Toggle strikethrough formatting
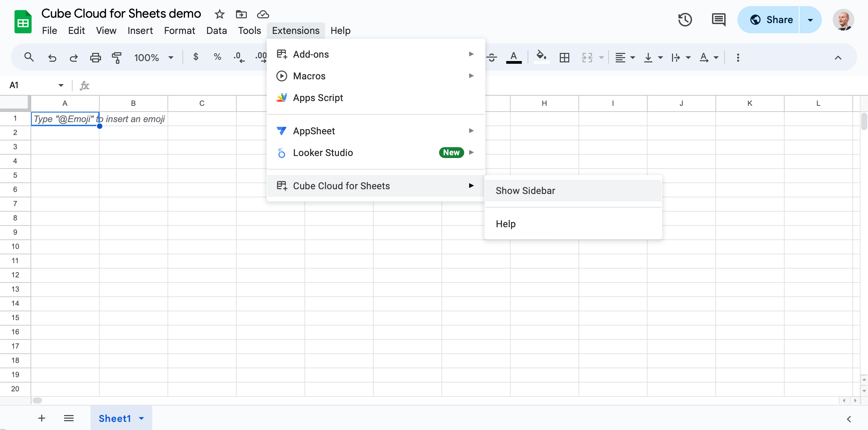 coord(492,58)
